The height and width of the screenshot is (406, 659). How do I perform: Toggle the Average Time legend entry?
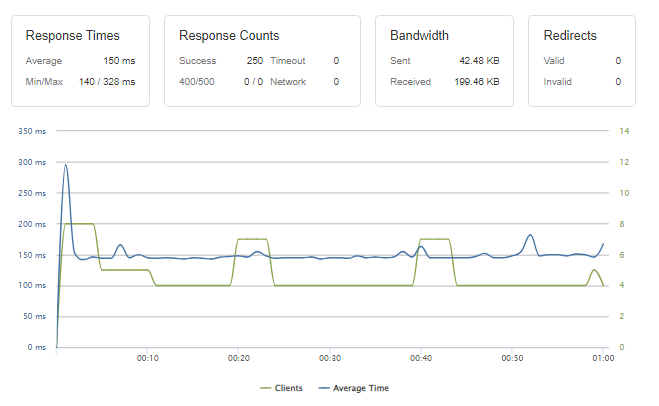pyautogui.click(x=361, y=388)
